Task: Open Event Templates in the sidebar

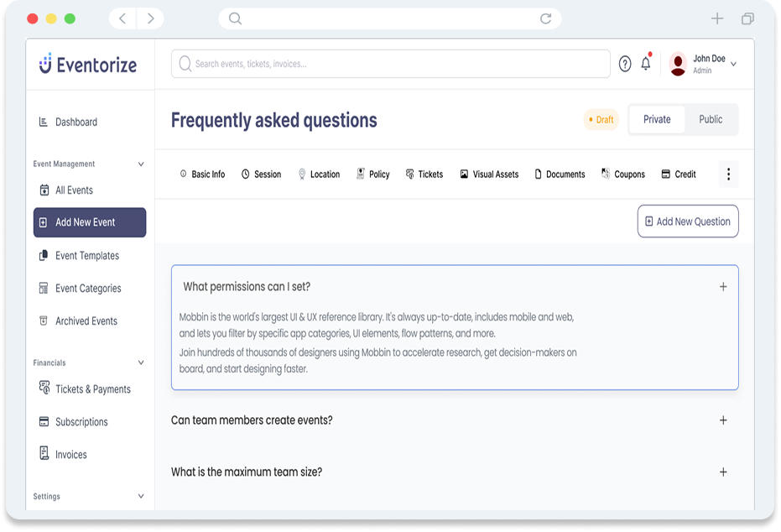Action: click(x=87, y=256)
